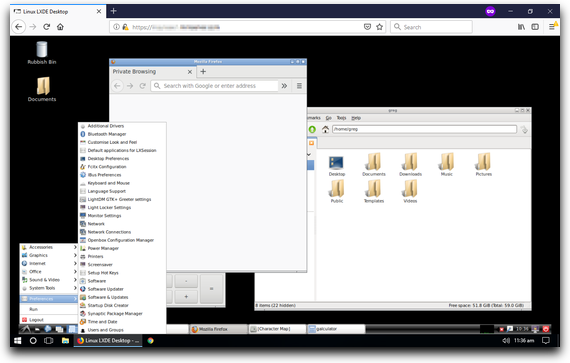Click the inner Firefox hamburger menu

pos(299,86)
